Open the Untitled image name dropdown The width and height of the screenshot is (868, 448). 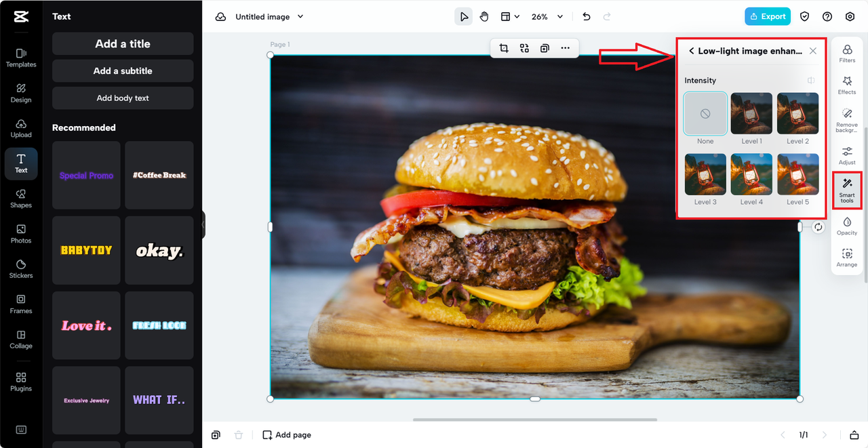pyautogui.click(x=269, y=17)
